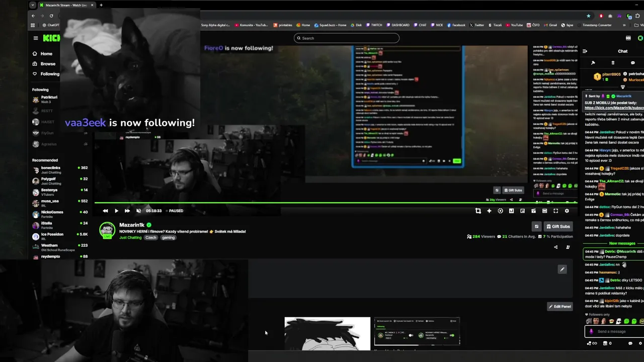Image resolution: width=644 pixels, height=362 pixels.
Task: Open Polygolf recommended channel
Action: [60, 181]
